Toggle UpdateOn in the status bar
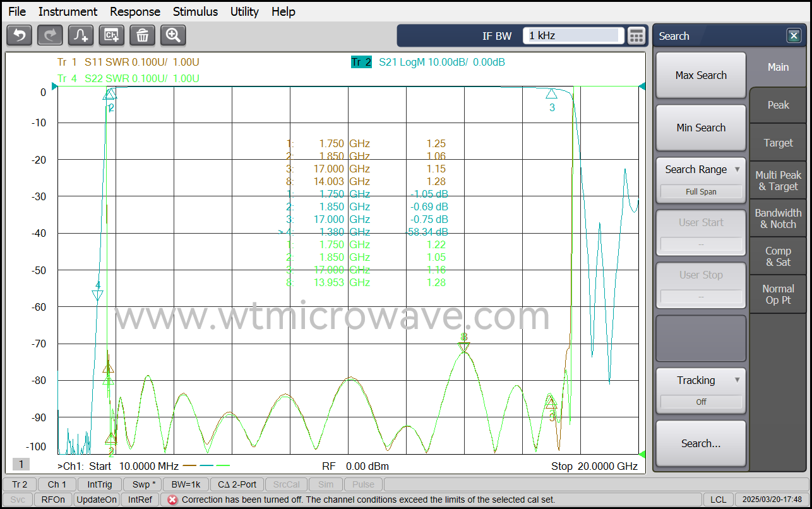This screenshot has width=812, height=509. [x=96, y=499]
